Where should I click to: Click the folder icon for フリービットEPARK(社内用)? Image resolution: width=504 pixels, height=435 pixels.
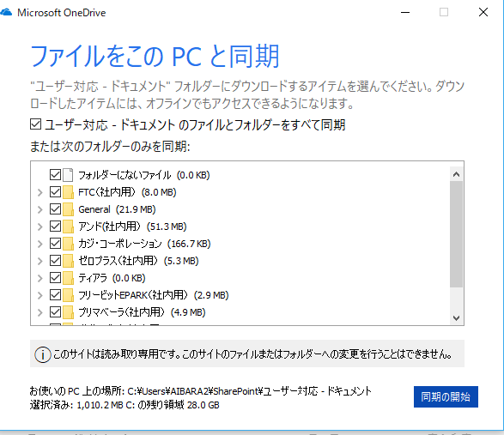click(68, 295)
